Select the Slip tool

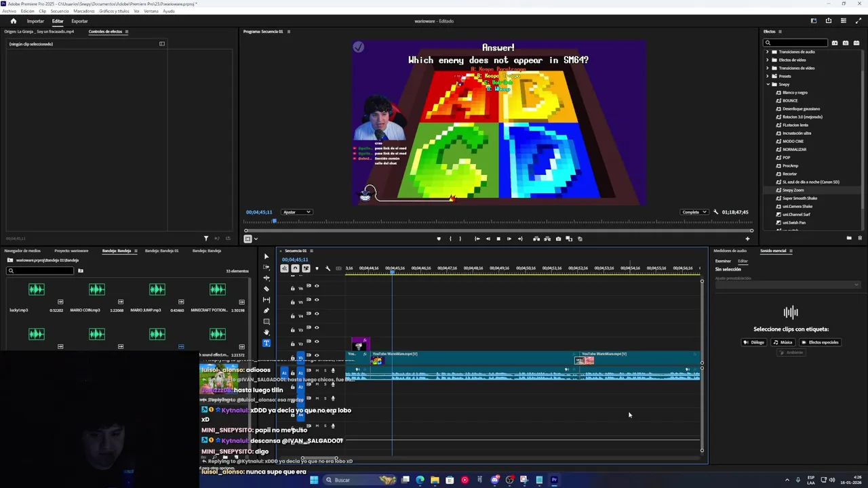coord(266,300)
